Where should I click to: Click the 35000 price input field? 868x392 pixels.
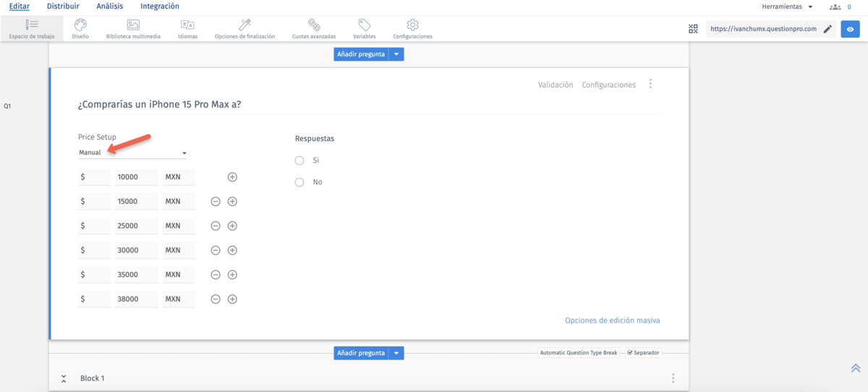136,275
